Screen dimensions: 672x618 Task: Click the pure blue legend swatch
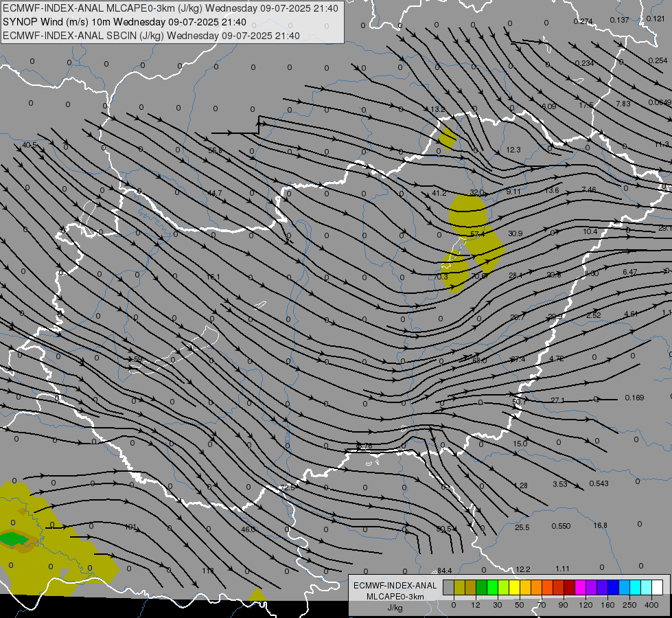click(613, 587)
